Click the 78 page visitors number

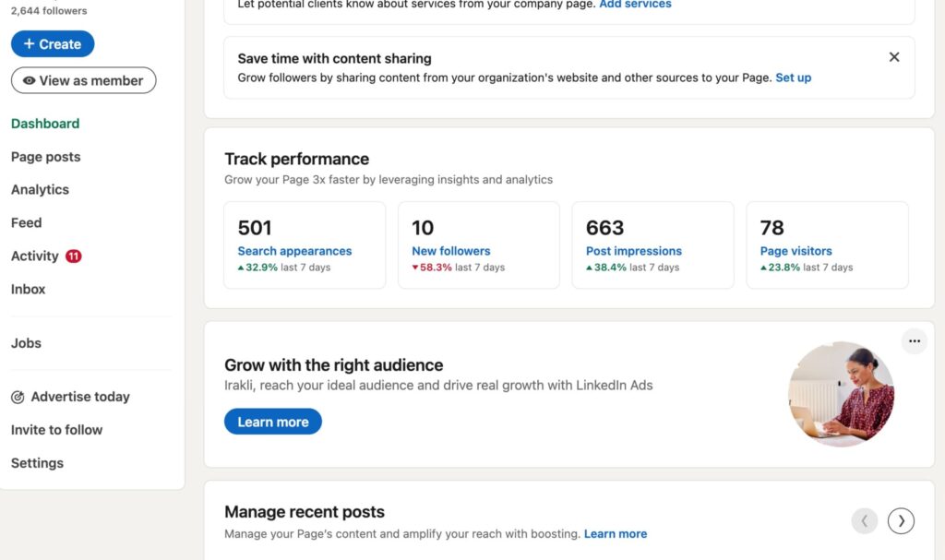pos(772,228)
